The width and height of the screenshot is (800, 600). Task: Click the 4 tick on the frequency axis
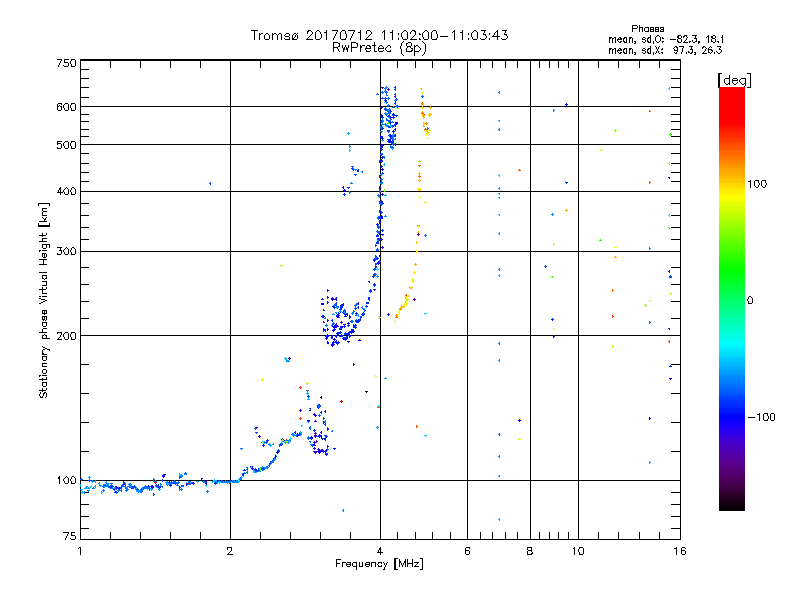(x=379, y=551)
